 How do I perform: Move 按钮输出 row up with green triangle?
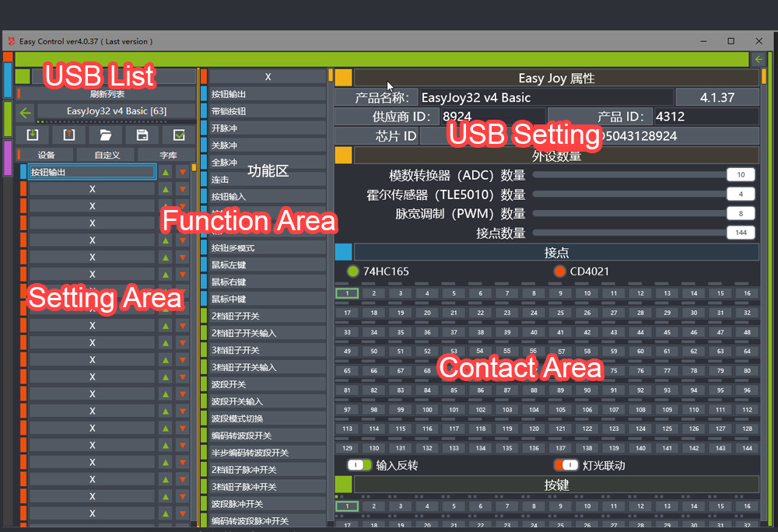click(166, 172)
